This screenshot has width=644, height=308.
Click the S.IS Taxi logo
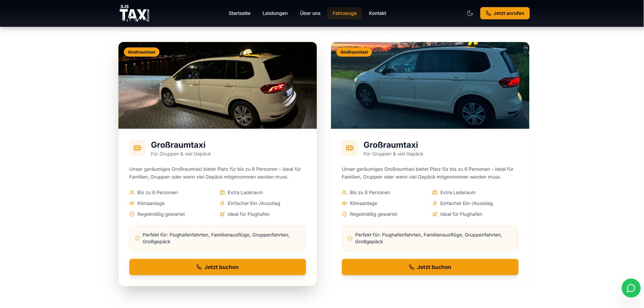134,13
